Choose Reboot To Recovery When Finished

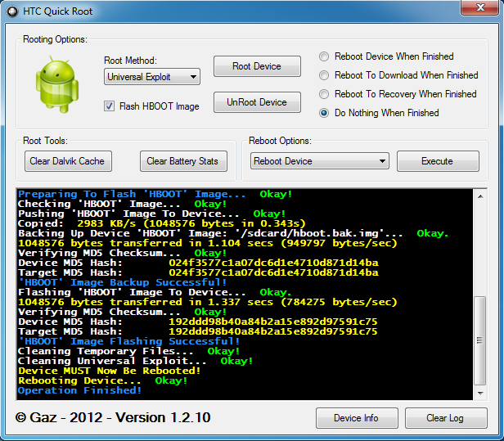click(x=325, y=94)
